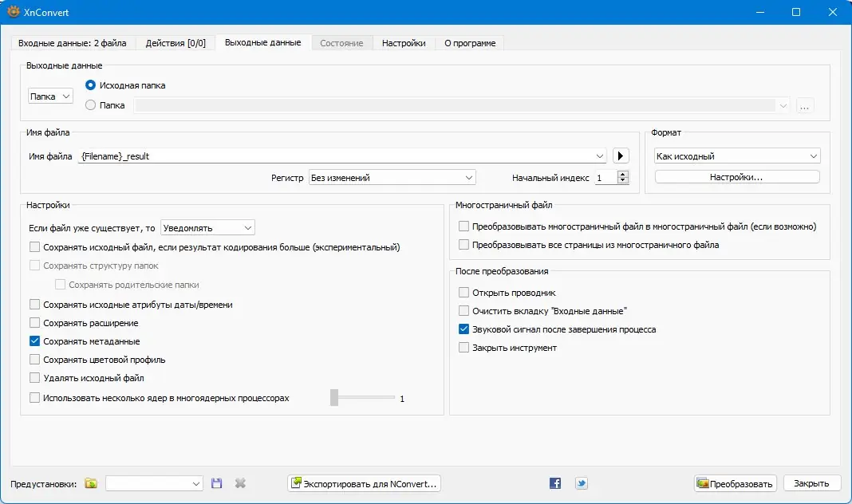This screenshot has width=852, height=504.
Task: Maximize the XnConvert window
Action: [796, 12]
